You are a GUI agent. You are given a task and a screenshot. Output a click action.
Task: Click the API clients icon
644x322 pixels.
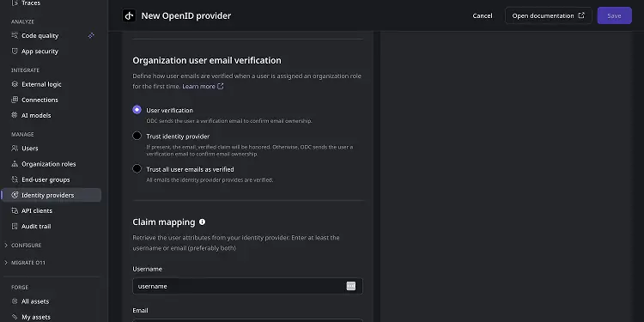15,210
